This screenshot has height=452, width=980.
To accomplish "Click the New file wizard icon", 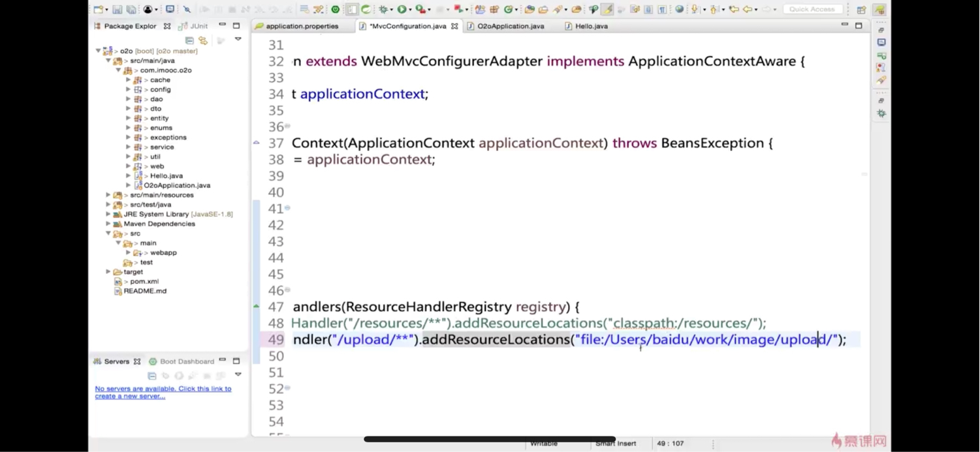I will tap(97, 10).
